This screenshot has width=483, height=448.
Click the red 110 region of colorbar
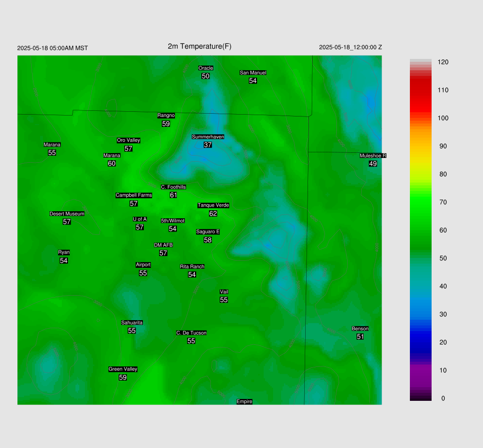tap(420, 90)
